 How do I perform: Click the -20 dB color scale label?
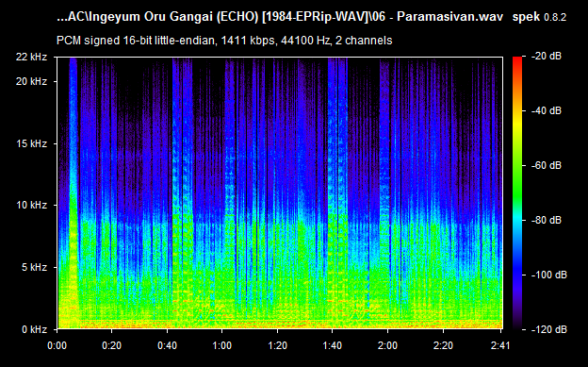(547, 57)
